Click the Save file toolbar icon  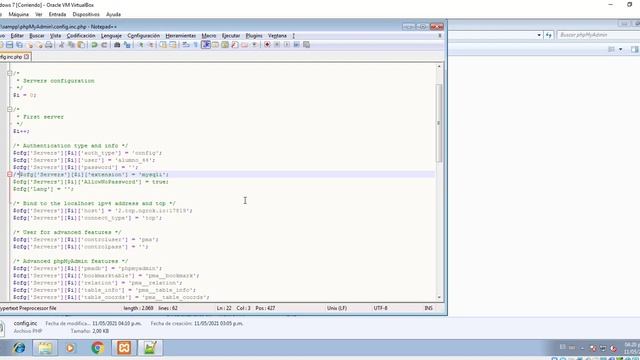(9, 44)
